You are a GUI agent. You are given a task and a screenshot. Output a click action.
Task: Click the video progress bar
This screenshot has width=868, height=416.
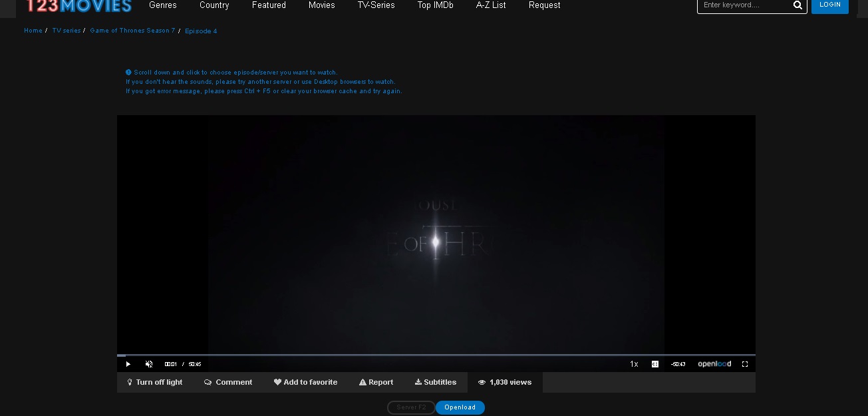[436, 355]
